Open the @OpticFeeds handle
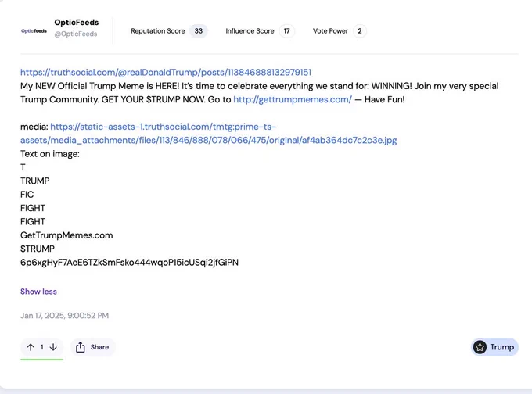 click(x=76, y=34)
